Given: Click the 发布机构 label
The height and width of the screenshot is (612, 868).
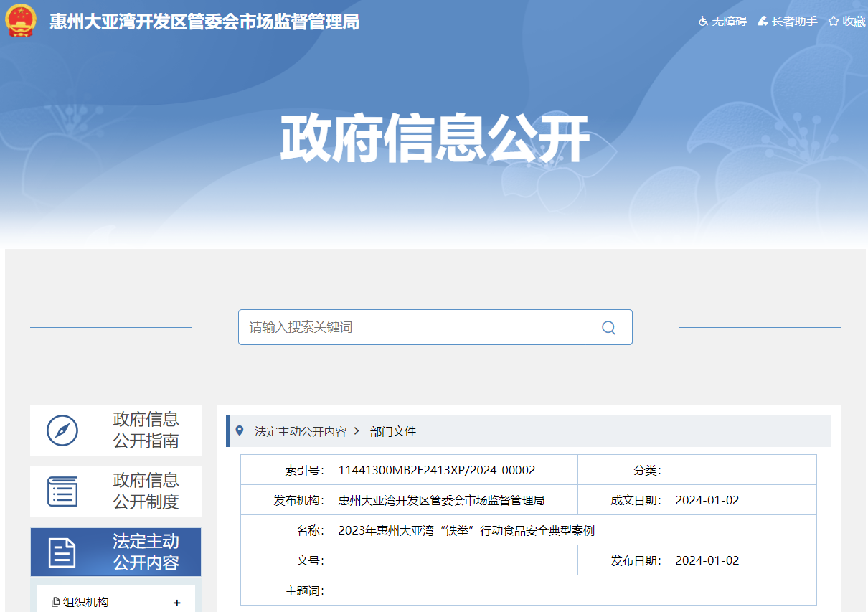Looking at the screenshot, I should (299, 501).
